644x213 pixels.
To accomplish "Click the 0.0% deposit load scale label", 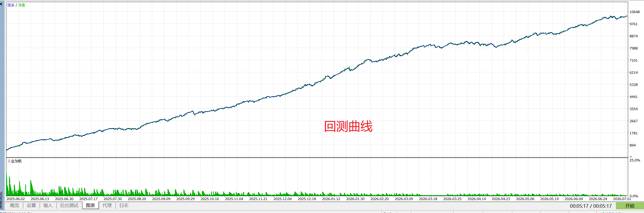I will click(x=634, y=196).
